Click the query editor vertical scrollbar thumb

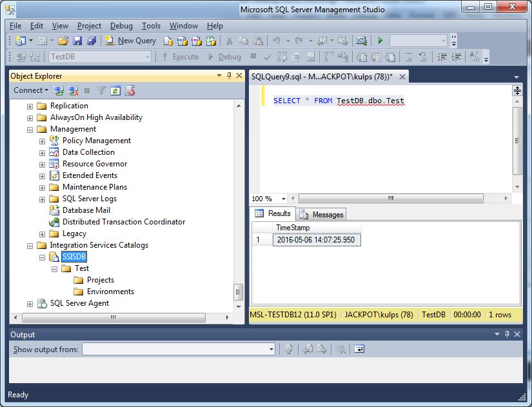coord(517,141)
